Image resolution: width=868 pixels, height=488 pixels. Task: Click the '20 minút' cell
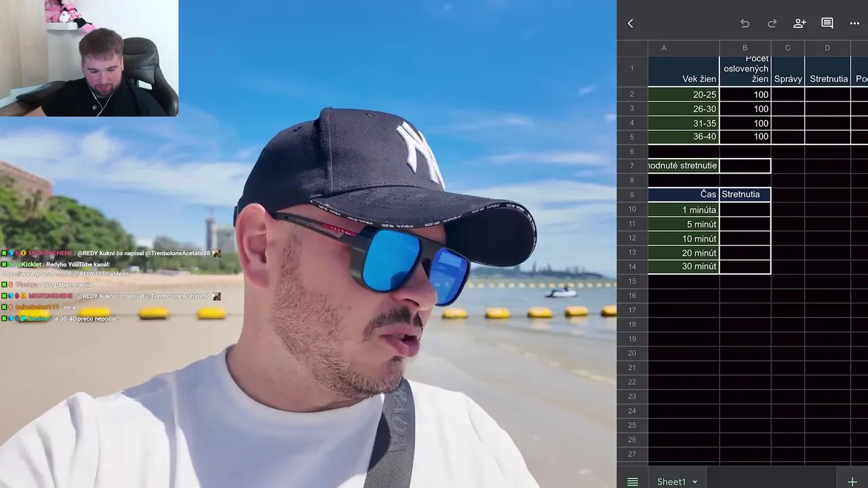(x=684, y=252)
